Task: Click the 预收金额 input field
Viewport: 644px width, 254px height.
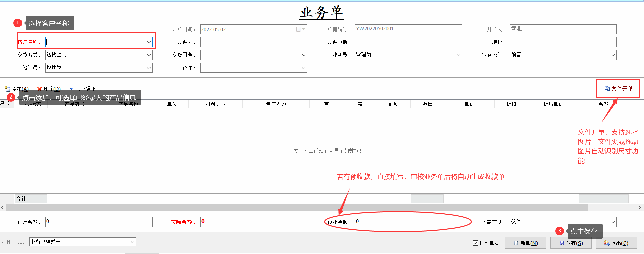Action: pos(408,222)
